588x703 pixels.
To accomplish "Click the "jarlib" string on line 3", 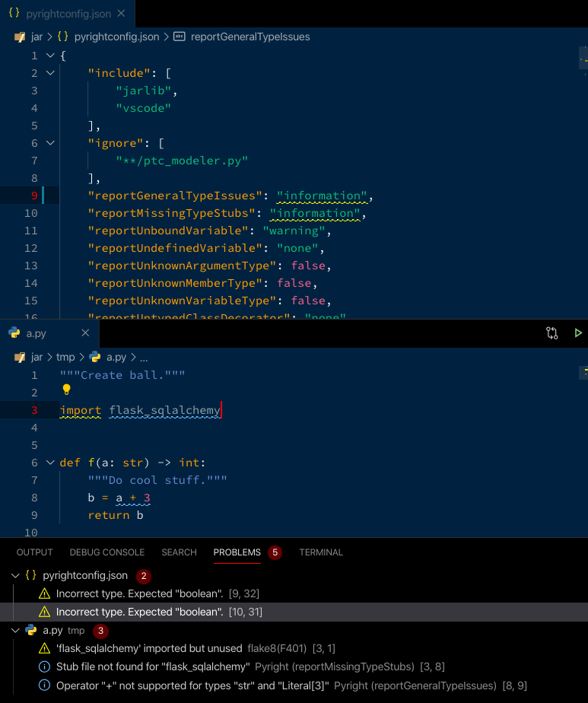I will (x=144, y=91).
